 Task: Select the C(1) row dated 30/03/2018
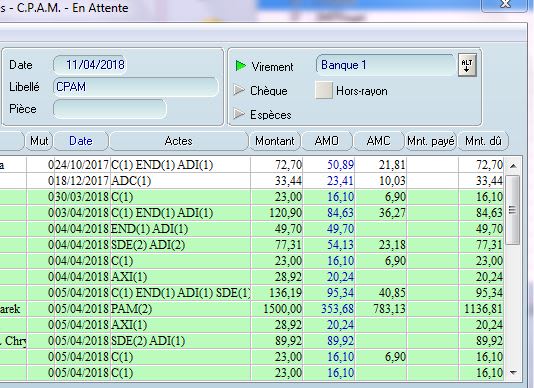(252, 197)
